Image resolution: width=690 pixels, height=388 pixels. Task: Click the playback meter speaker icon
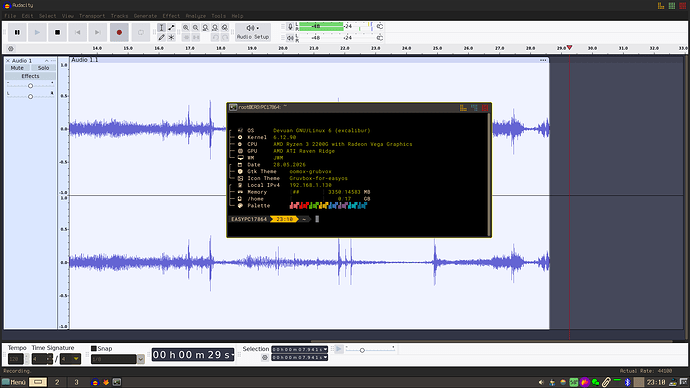pyautogui.click(x=290, y=38)
